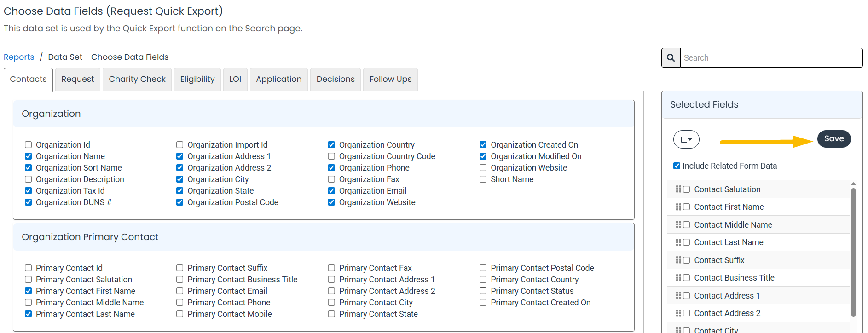Uncheck Organization Created On
The image size is (868, 333).
click(483, 145)
